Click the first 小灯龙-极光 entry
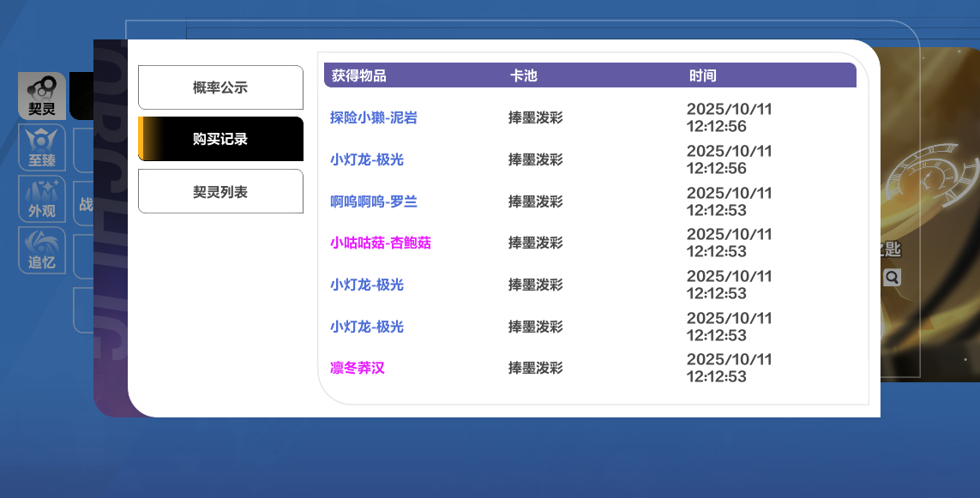The height and width of the screenshot is (498, 980). pos(367,160)
